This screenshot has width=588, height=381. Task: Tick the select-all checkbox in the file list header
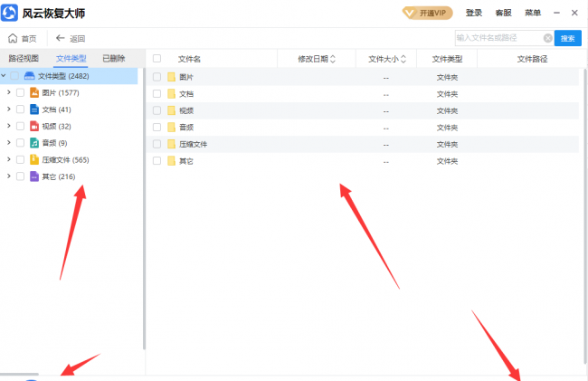click(156, 59)
